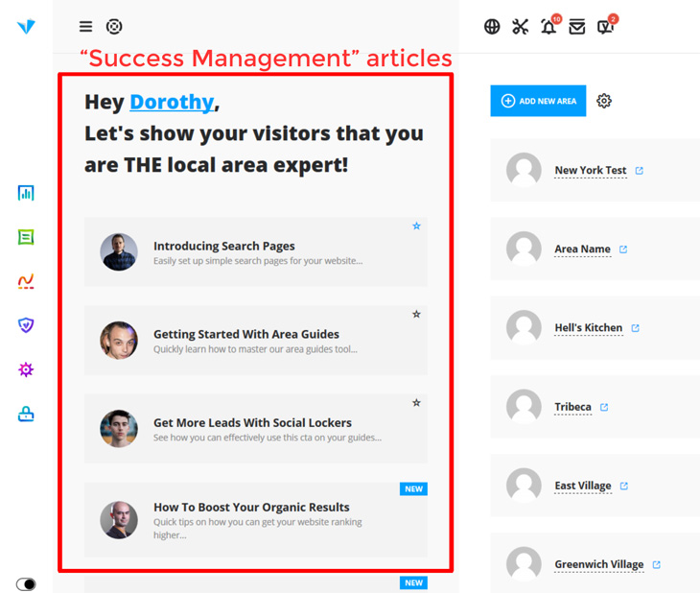Open the Area Name area

point(582,249)
